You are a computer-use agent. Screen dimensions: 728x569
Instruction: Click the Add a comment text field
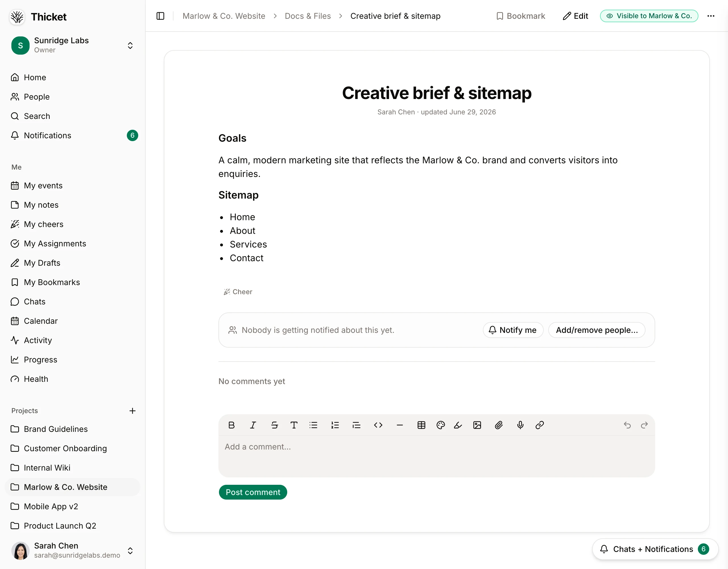pos(436,456)
